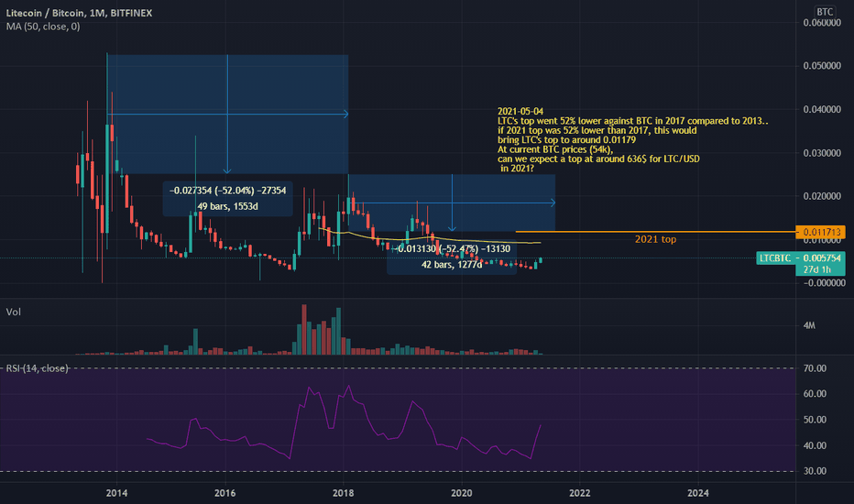Click the 2020 time axis label

tap(461, 493)
